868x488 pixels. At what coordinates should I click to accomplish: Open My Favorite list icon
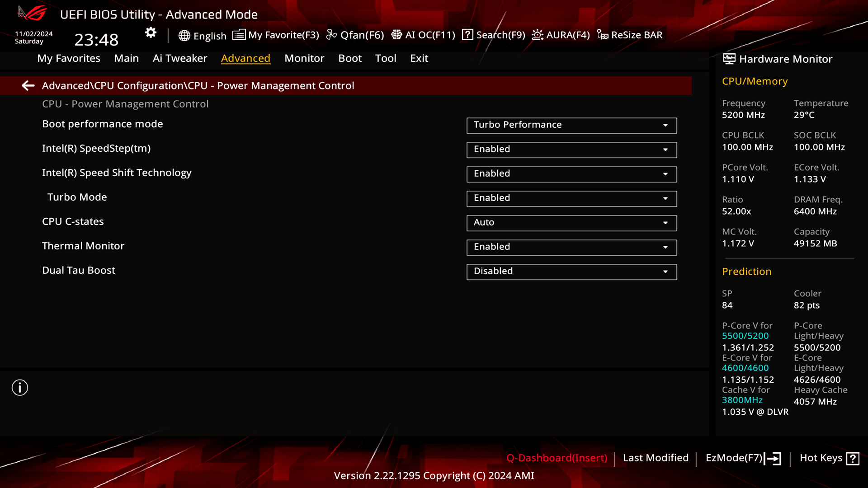(239, 35)
